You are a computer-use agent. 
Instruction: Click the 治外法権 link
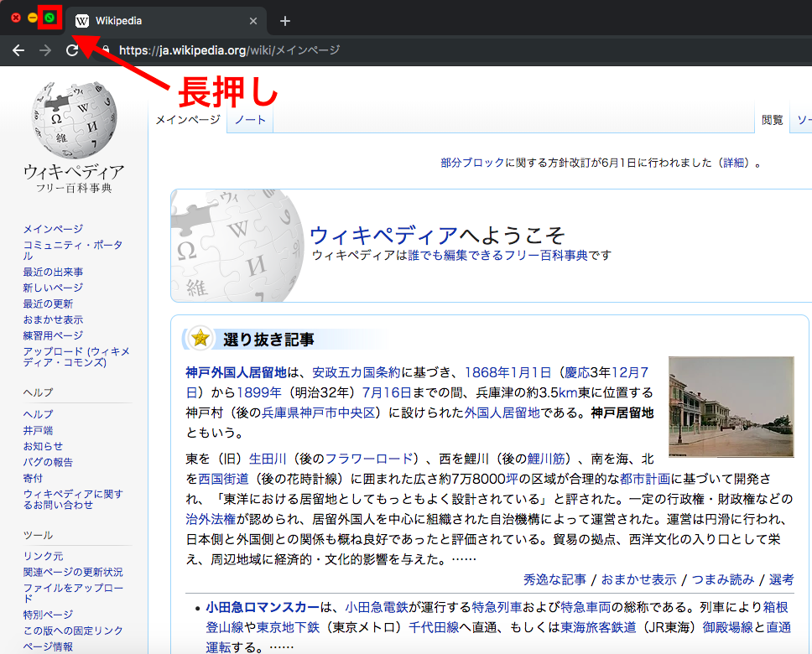(211, 519)
